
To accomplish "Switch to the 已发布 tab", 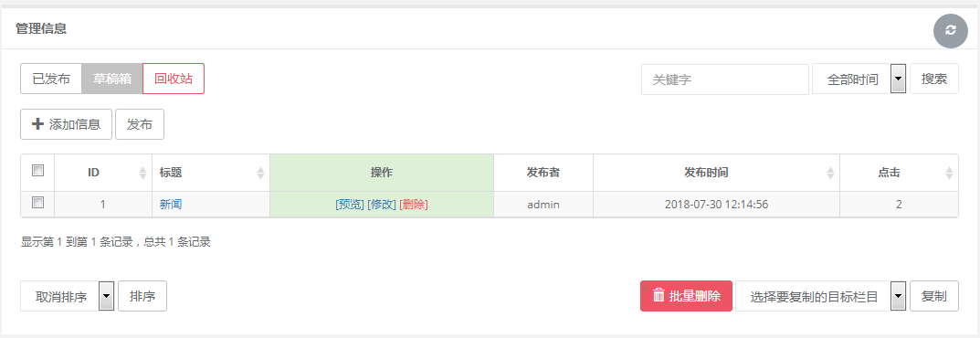I will pos(51,79).
